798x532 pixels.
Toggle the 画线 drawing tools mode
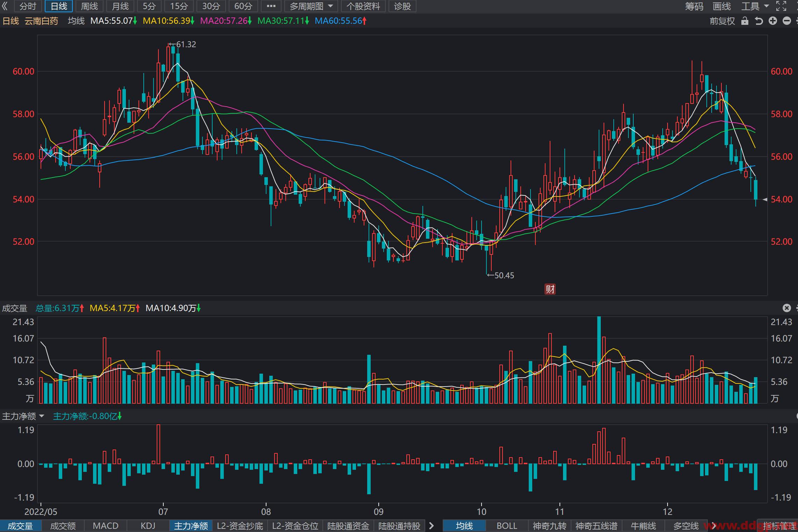[x=722, y=6]
